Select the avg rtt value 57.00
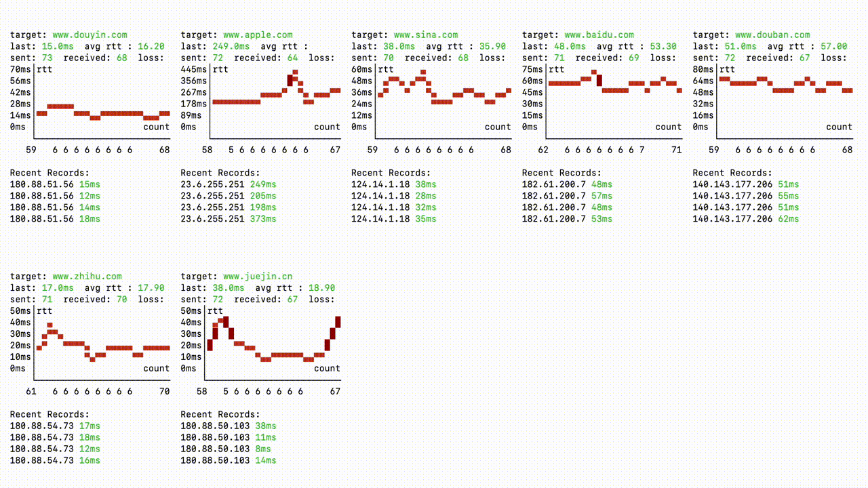Image resolution: width=868 pixels, height=488 pixels. tap(834, 46)
